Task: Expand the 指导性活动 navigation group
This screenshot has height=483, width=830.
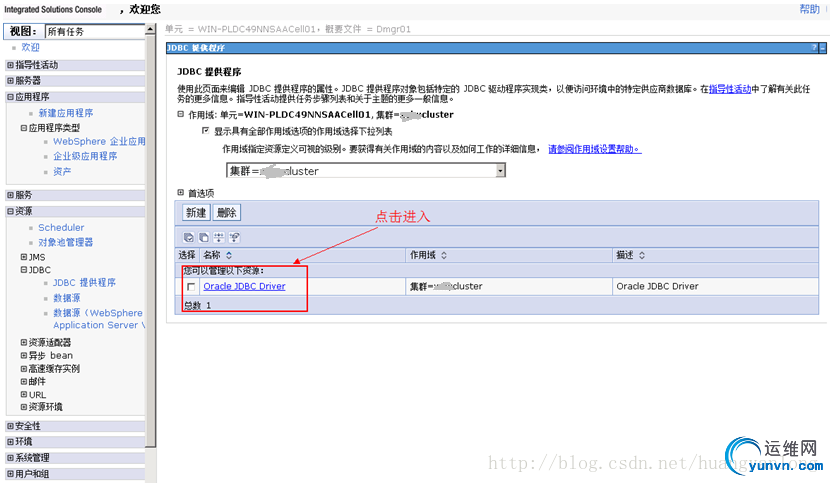Action: 10,65
